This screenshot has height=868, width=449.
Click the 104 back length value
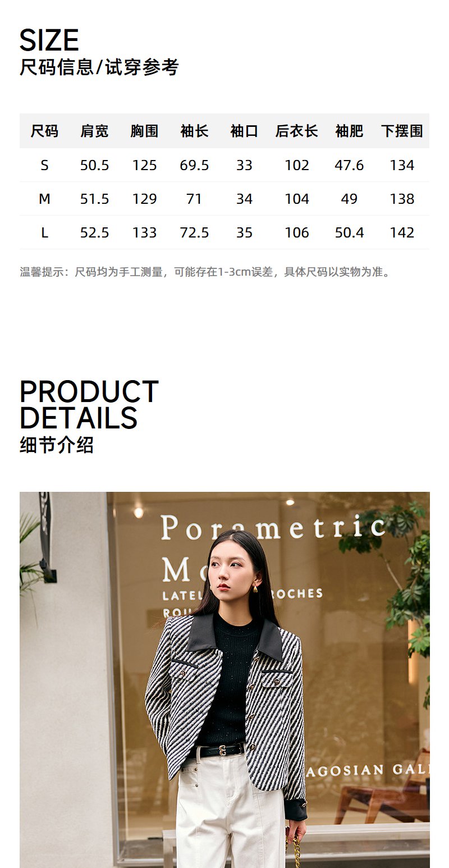click(297, 199)
